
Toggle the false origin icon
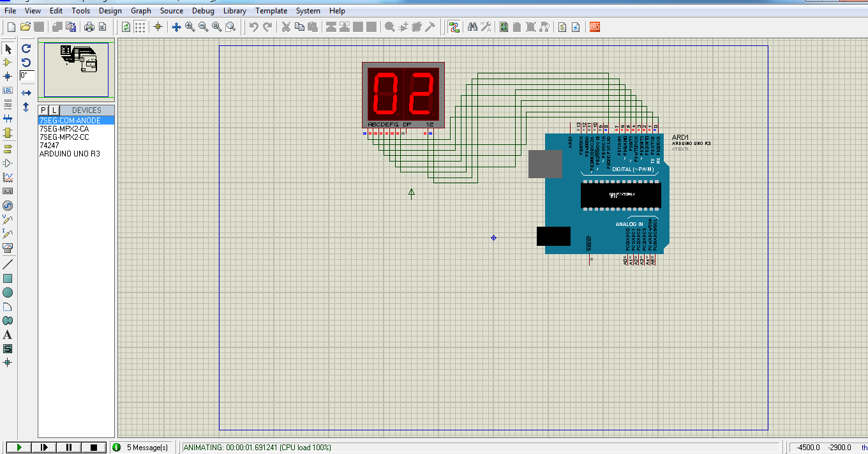point(158,27)
